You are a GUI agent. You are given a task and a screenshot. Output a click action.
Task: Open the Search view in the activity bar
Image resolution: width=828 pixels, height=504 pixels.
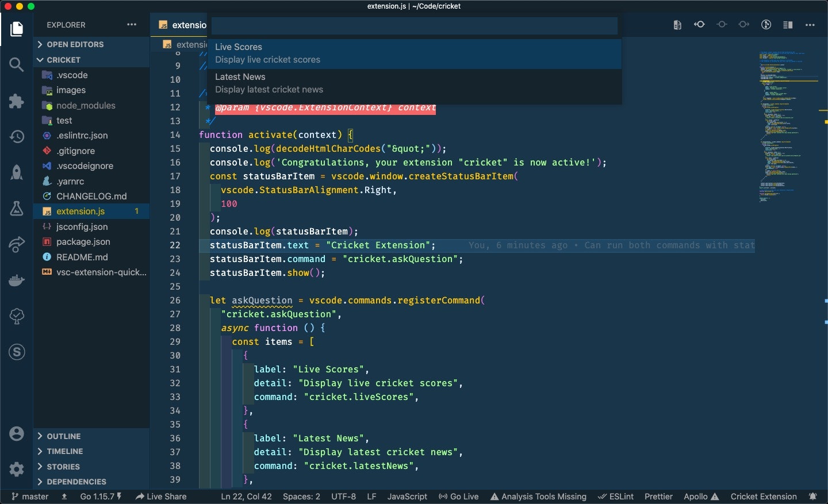tap(16, 64)
